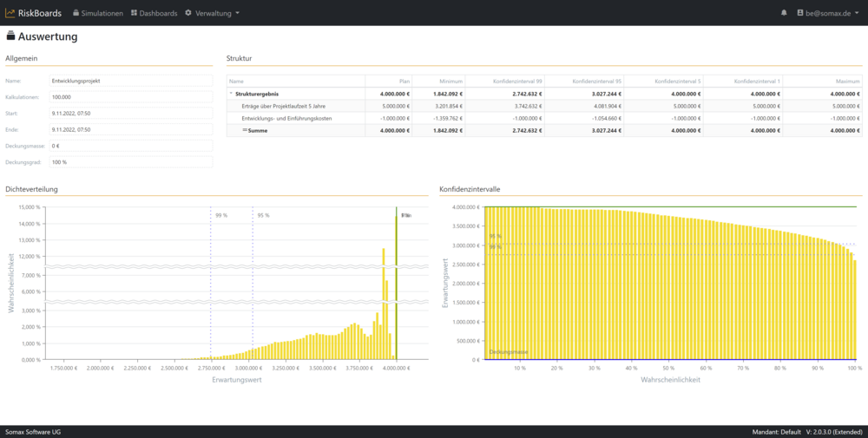Click the equals icon beside Summe
The width and height of the screenshot is (868, 438).
244,130
